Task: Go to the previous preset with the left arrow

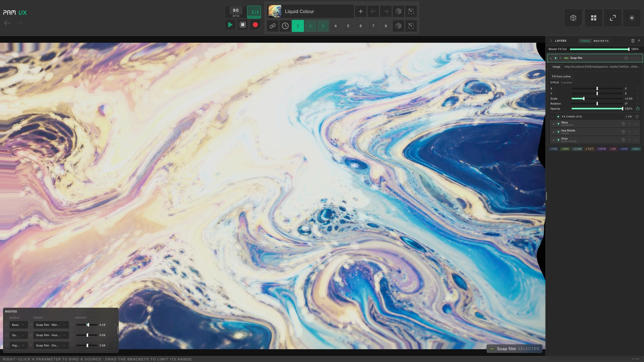Action: (373, 11)
